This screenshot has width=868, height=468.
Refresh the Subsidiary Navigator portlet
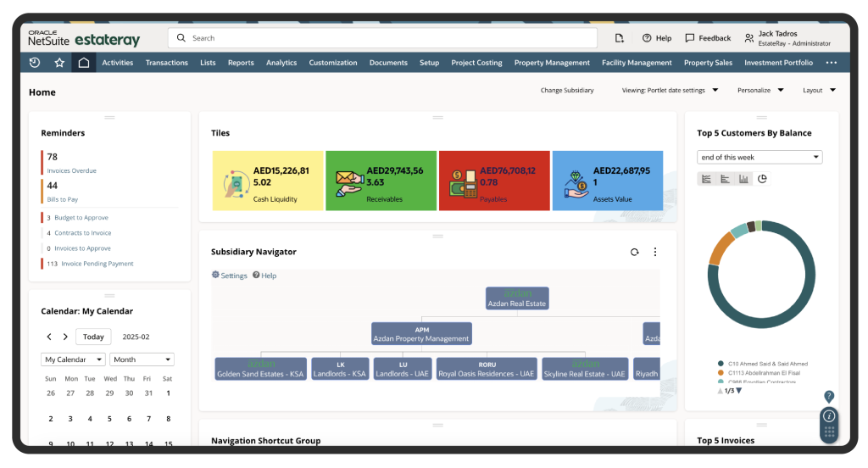click(634, 252)
